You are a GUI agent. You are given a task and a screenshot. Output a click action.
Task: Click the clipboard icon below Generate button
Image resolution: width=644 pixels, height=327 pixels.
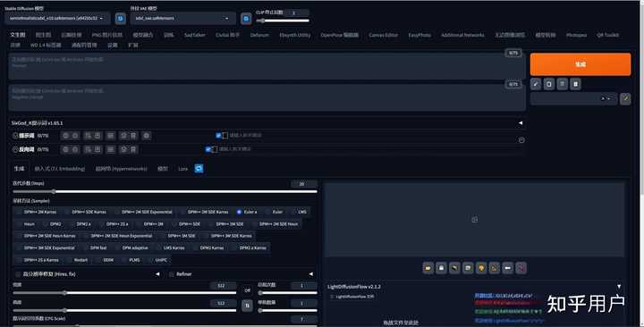tap(549, 84)
